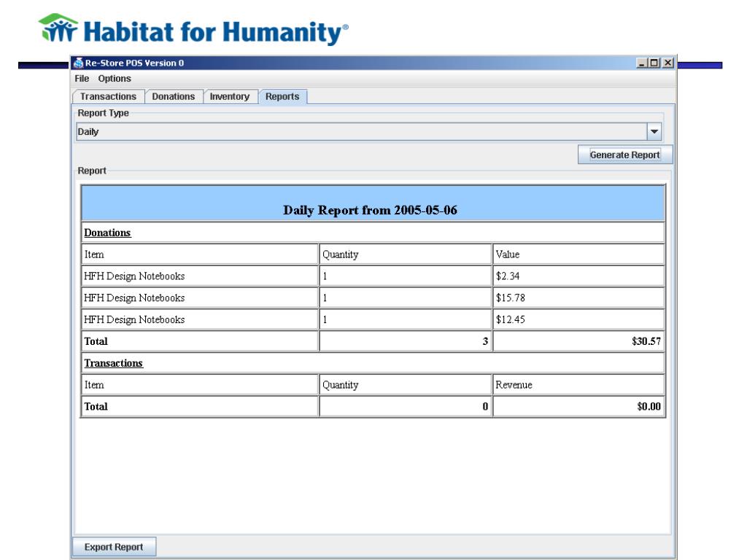Open the Report Type dropdown arrow

tap(654, 131)
